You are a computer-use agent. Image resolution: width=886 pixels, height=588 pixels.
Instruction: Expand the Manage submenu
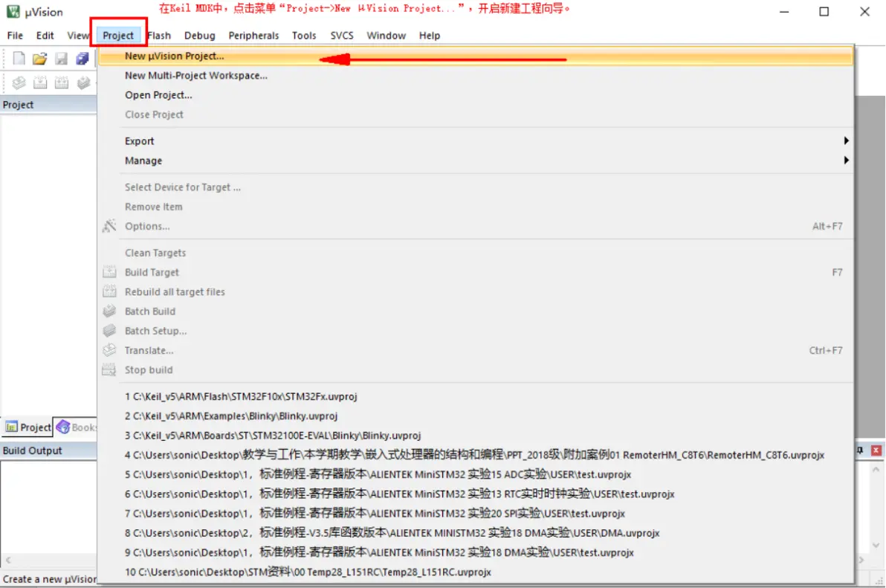475,161
